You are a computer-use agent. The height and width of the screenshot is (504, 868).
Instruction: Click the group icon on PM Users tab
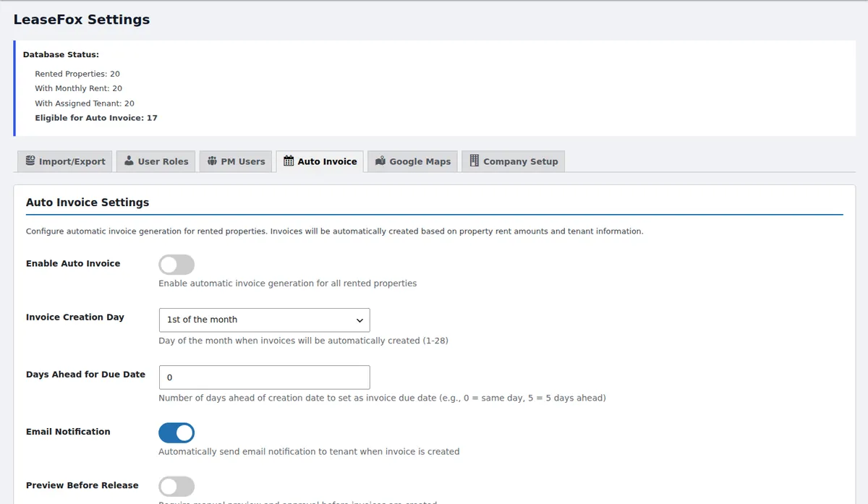click(212, 161)
